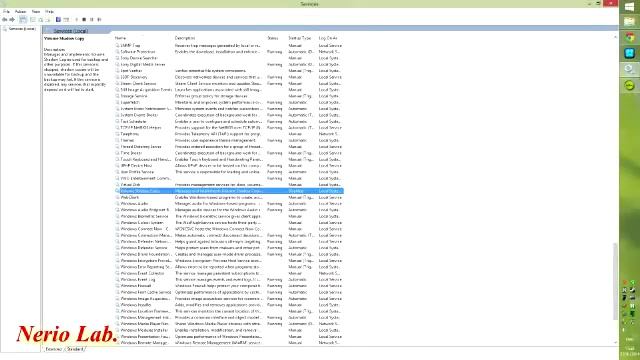Select the Windows Audio service row
The width and height of the screenshot is (640, 360).
pos(229,204)
